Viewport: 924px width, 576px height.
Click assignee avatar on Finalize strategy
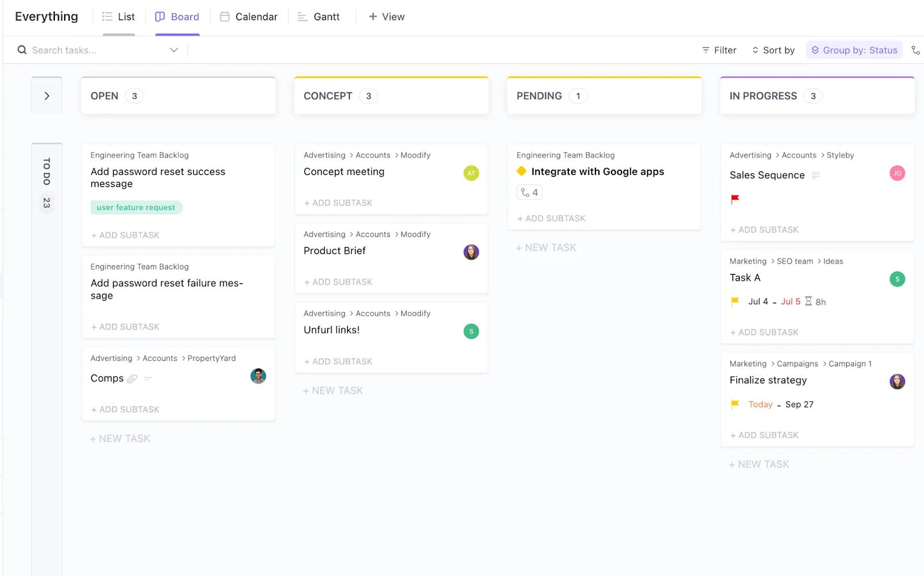(897, 381)
